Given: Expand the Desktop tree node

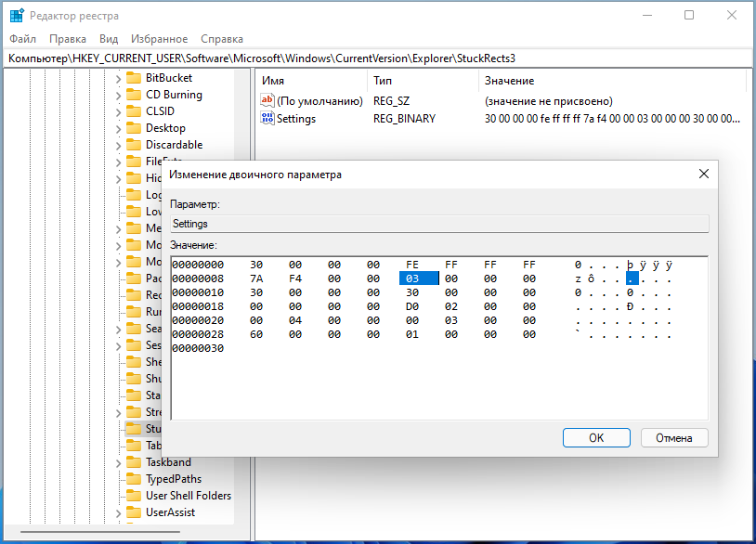Looking at the screenshot, I should (118, 129).
